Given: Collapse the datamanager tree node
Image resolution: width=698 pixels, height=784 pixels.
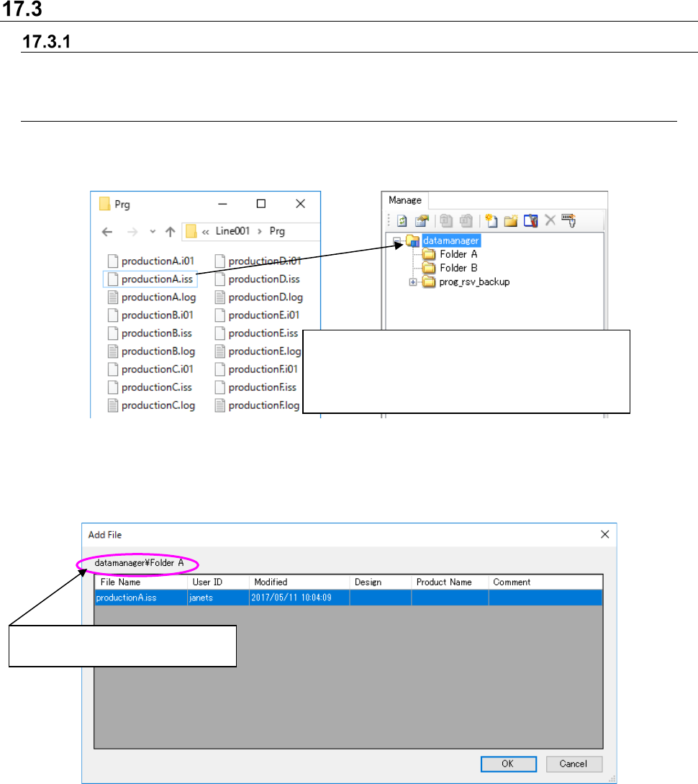Looking at the screenshot, I should coord(396,240).
